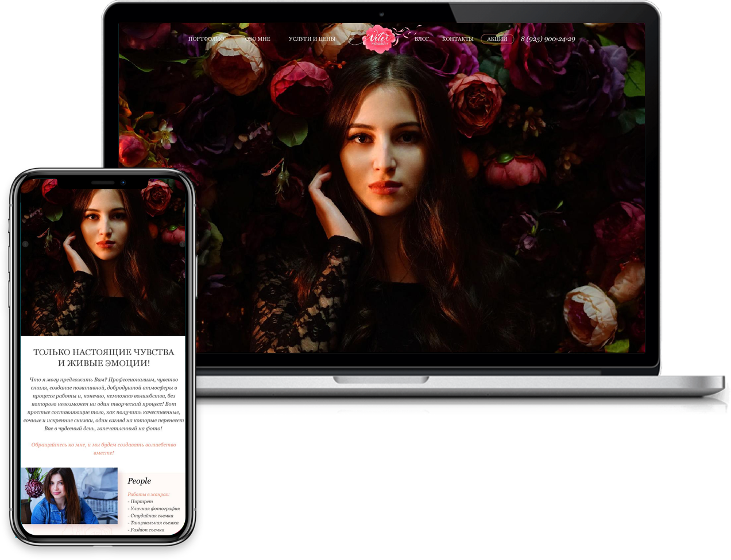
Task: Click the '- Танцевальная съемка' list item
Action: [x=153, y=523]
